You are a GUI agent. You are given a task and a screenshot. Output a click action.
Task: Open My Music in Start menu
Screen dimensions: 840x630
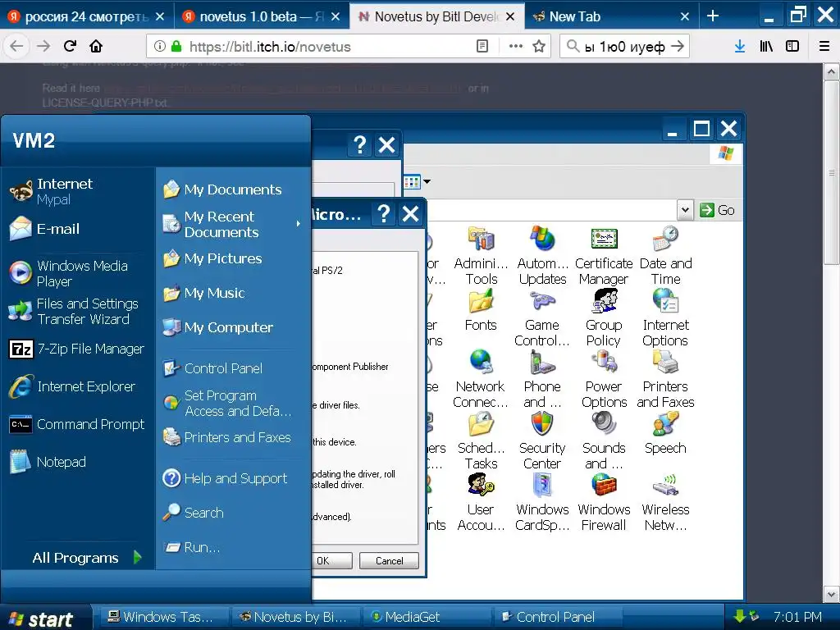click(x=232, y=293)
